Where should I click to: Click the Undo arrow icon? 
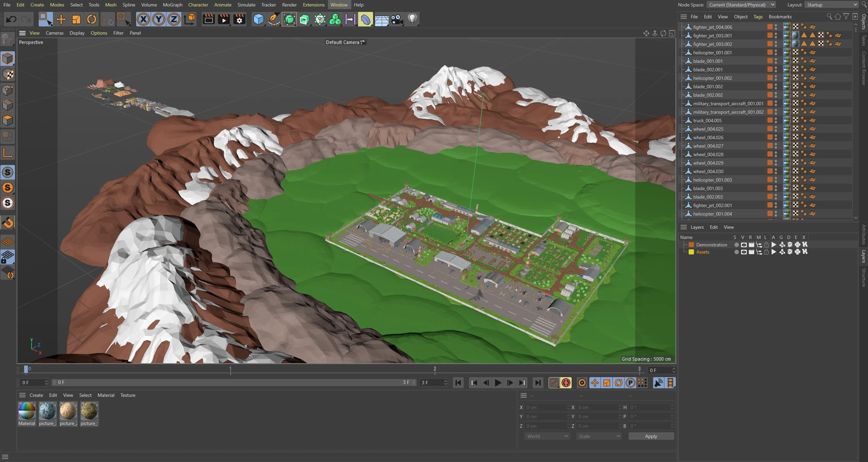(x=11, y=19)
